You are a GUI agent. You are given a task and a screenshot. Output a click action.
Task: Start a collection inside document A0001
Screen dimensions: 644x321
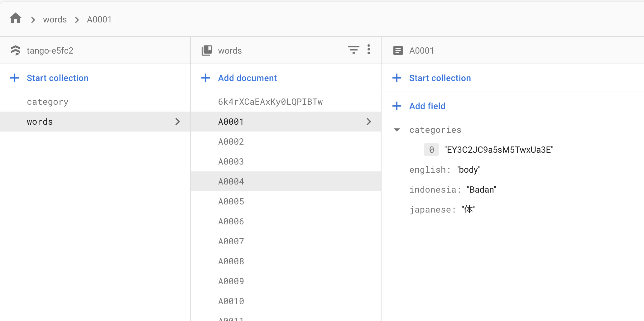(432, 78)
